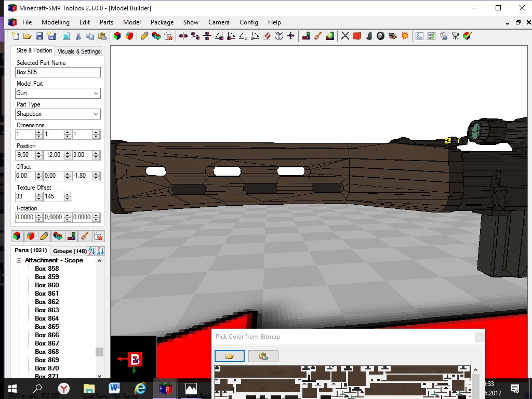The image size is (532, 399).
Task: Switch to the Groups (148) tab
Action: point(70,251)
